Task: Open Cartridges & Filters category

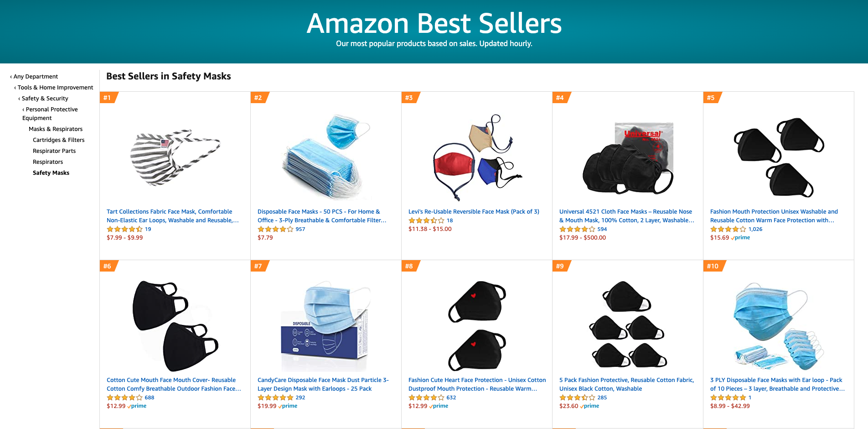Action: 59,140
